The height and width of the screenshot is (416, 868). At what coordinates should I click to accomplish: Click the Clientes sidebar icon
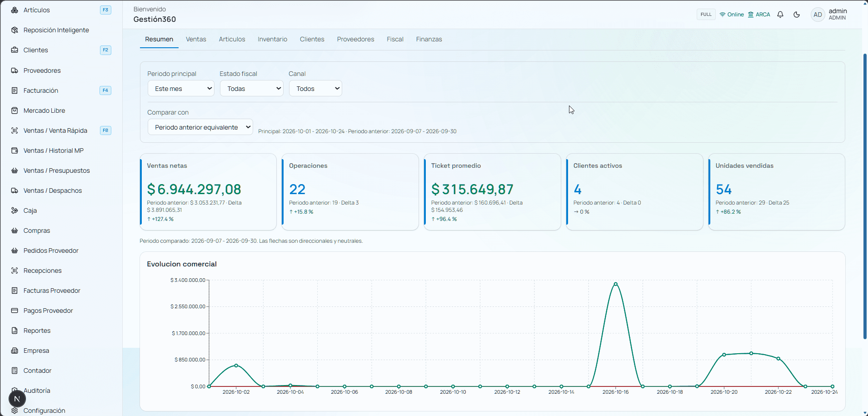click(15, 50)
